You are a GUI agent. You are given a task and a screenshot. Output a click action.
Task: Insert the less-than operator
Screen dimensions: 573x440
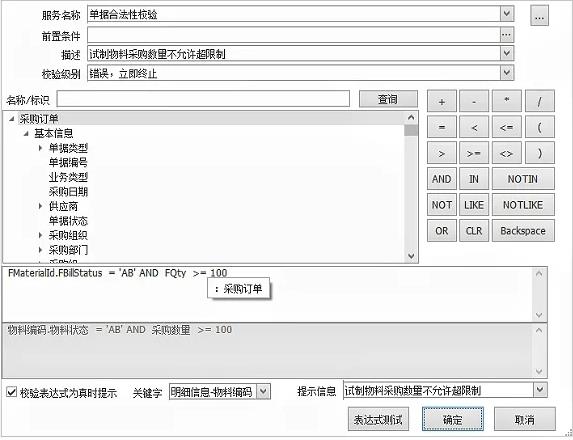coord(474,127)
